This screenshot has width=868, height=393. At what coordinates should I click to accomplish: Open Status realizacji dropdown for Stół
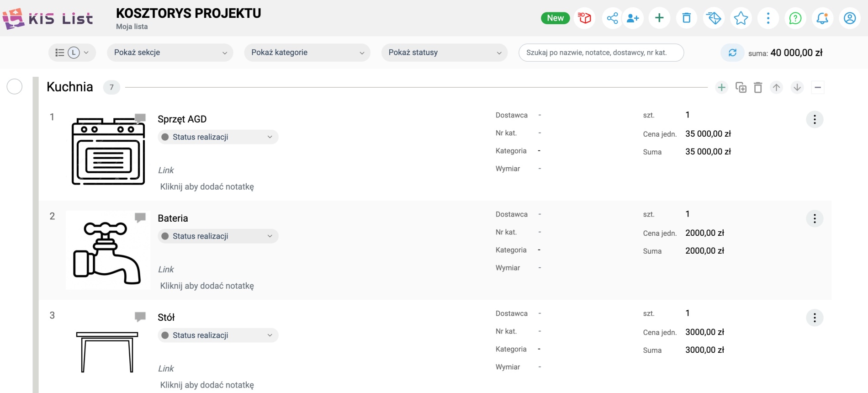pos(218,335)
